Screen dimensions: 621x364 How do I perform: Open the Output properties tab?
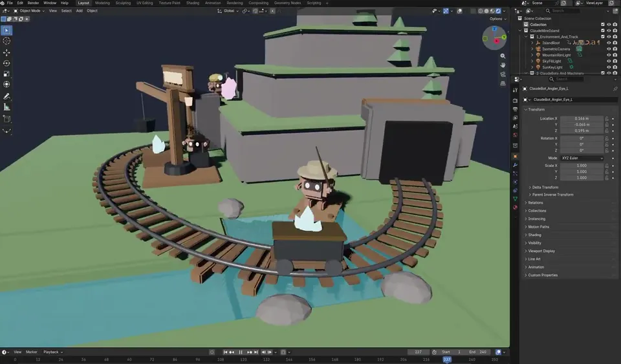pyautogui.click(x=516, y=109)
